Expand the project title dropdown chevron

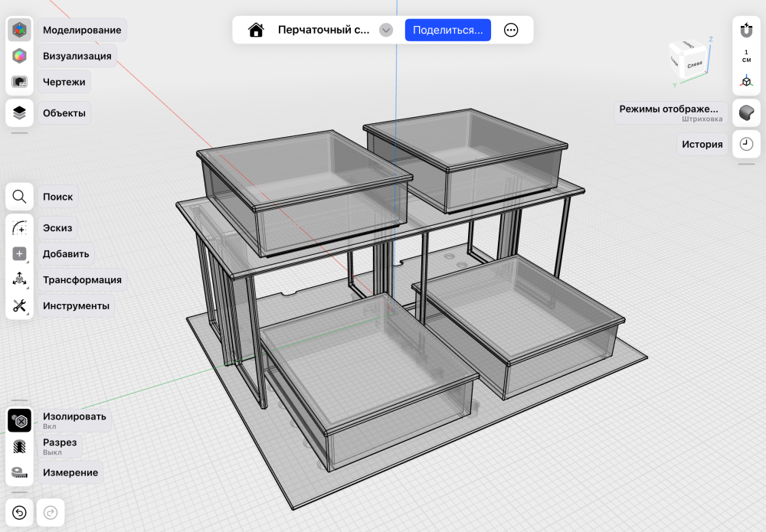tap(386, 31)
